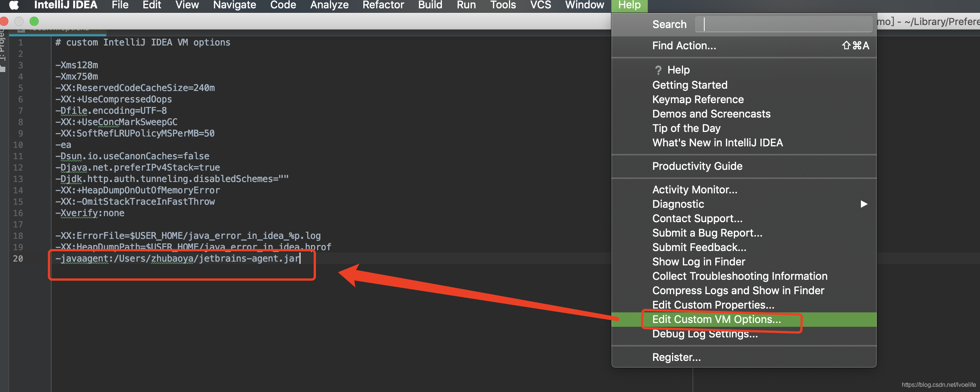
Task: Open the Build menu
Action: click(430, 5)
